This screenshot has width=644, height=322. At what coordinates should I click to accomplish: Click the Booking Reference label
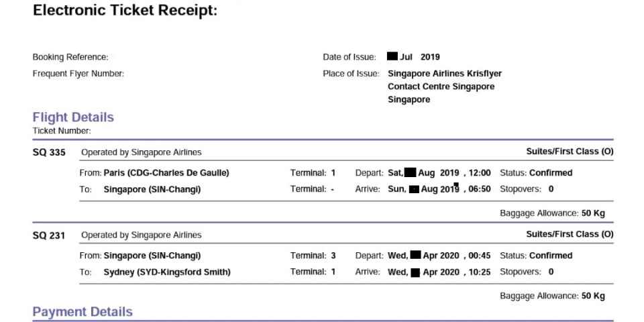pos(70,58)
